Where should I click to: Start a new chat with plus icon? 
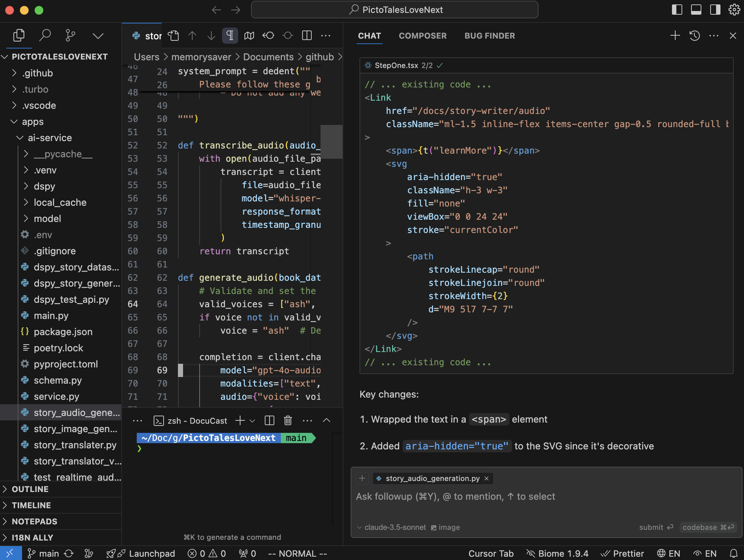click(x=675, y=36)
